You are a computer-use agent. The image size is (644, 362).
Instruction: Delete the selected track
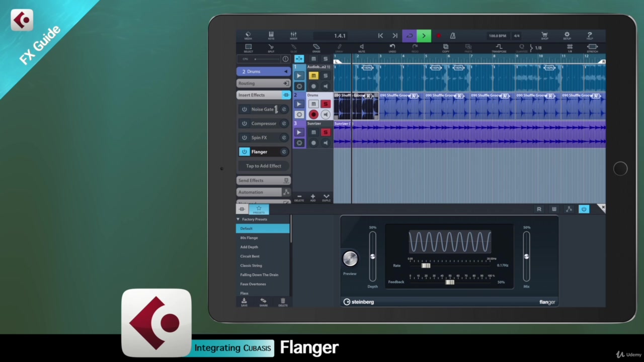tap(299, 198)
